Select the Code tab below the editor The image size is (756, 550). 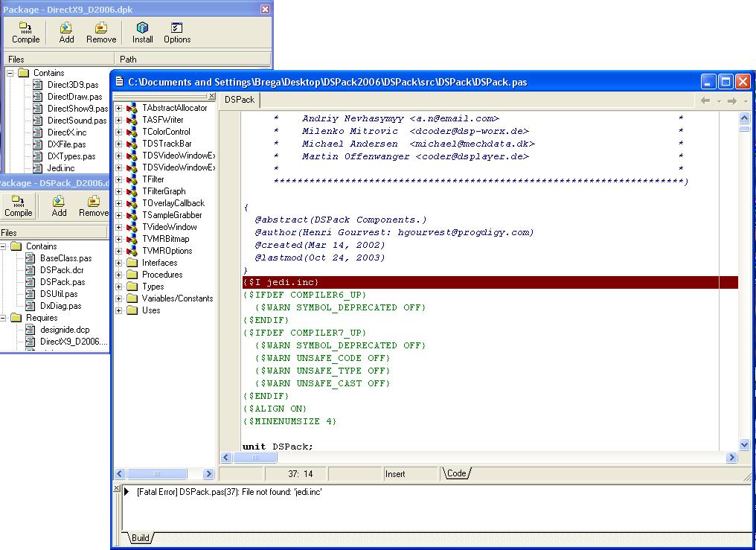pyautogui.click(x=456, y=473)
